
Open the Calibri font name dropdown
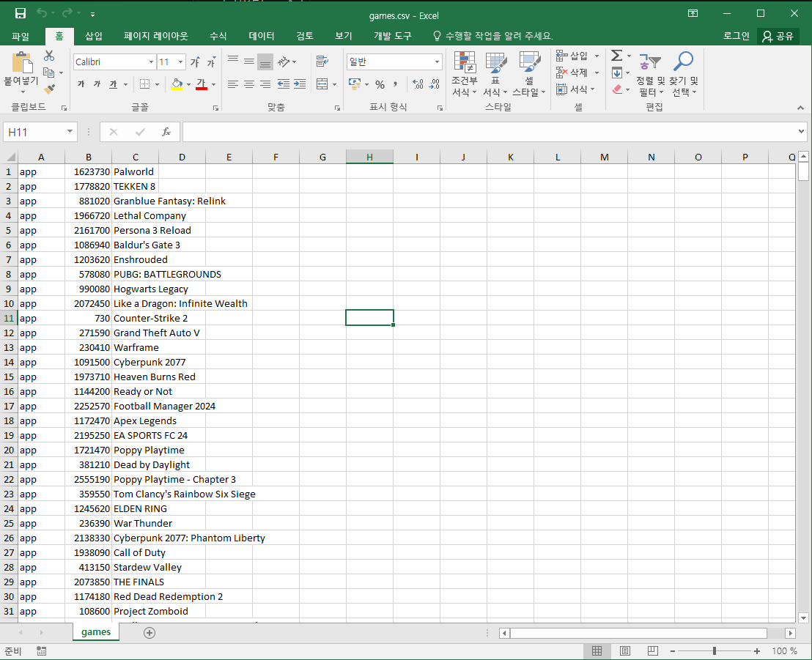tap(151, 62)
